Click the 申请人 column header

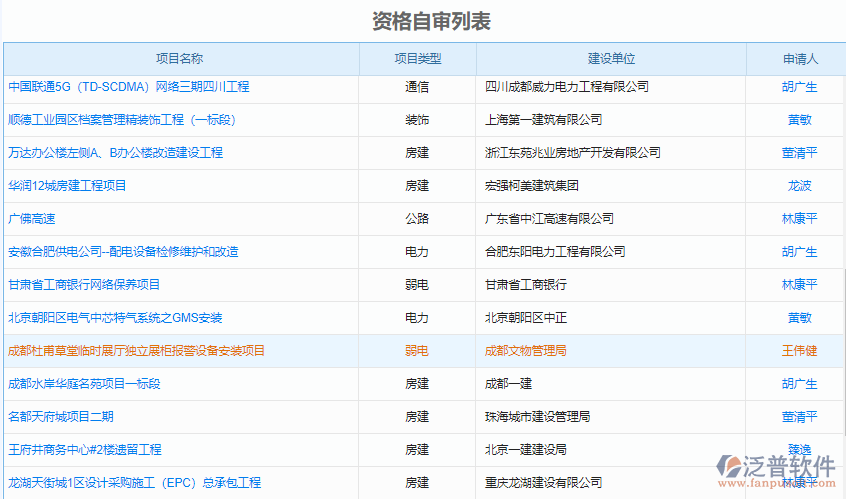(x=799, y=59)
